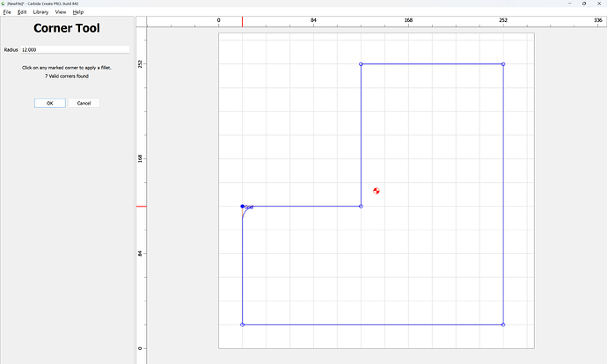Select the top-right corner node of the shape

coord(503,64)
